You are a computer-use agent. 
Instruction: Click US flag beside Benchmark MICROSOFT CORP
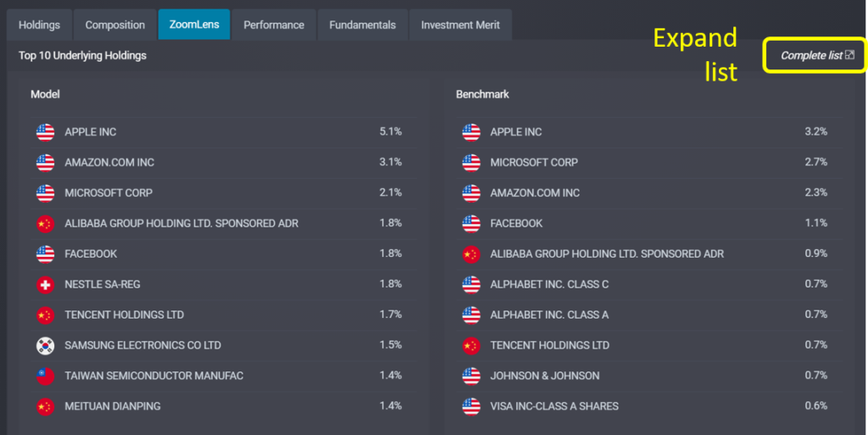471,163
